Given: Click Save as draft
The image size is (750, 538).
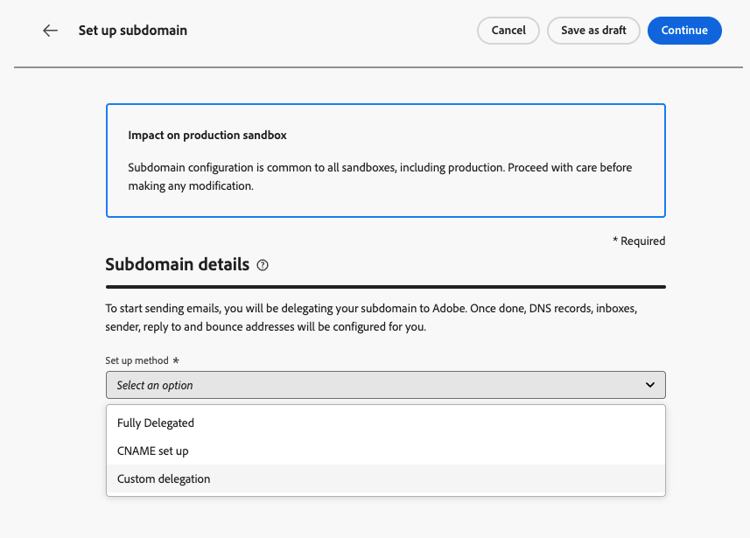Looking at the screenshot, I should pos(593,31).
